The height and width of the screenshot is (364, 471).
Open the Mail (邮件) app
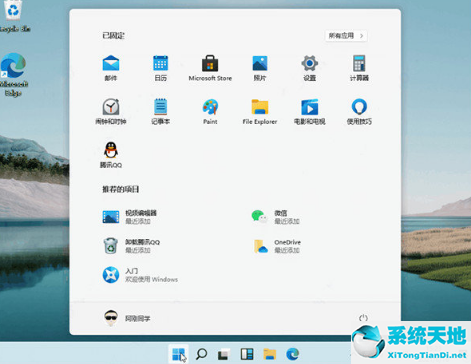111,68
